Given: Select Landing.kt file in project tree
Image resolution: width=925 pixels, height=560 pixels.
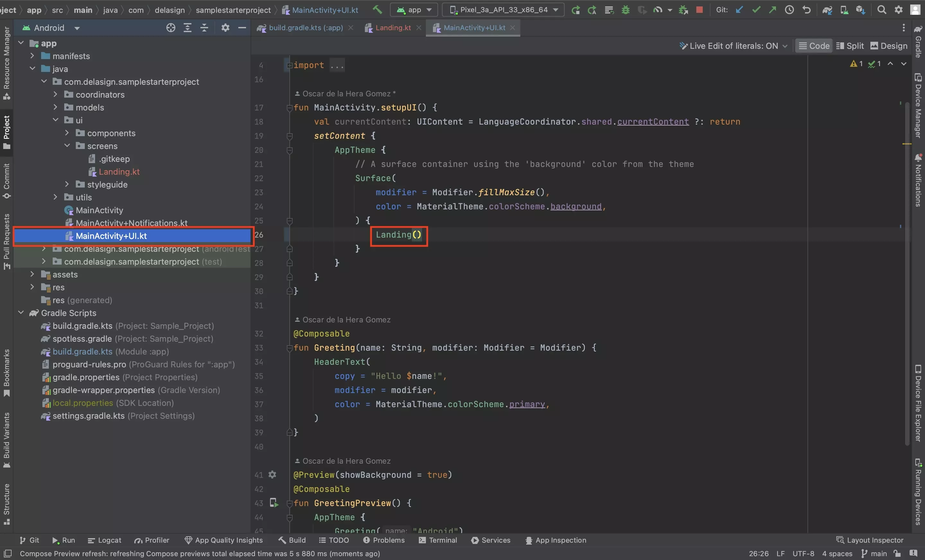Looking at the screenshot, I should pyautogui.click(x=119, y=171).
